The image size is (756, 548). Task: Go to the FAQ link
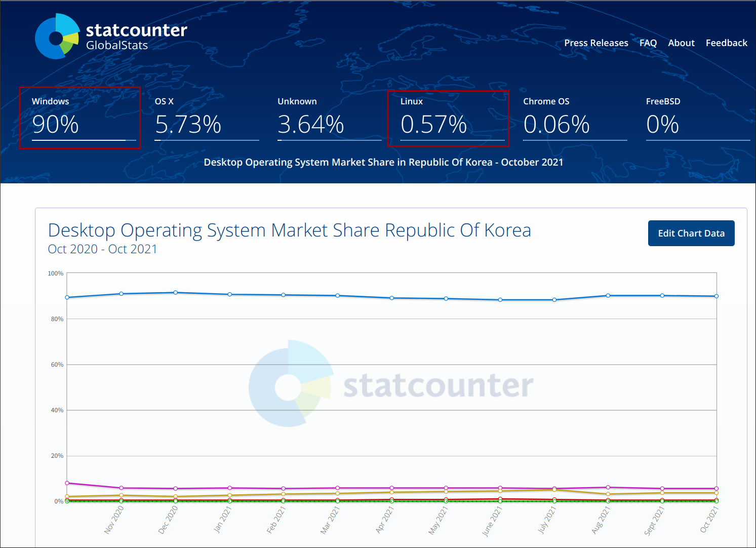pos(648,43)
